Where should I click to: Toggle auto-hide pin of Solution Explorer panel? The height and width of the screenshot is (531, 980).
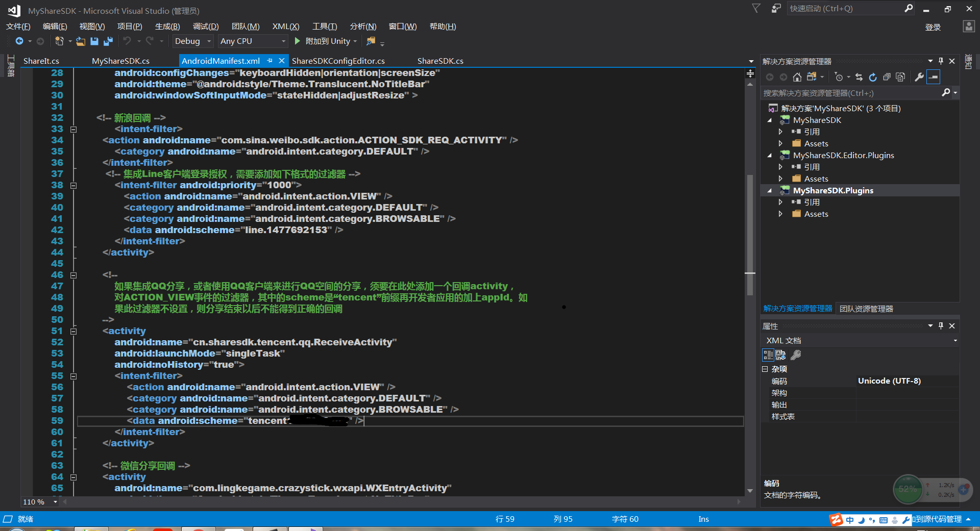pyautogui.click(x=941, y=61)
